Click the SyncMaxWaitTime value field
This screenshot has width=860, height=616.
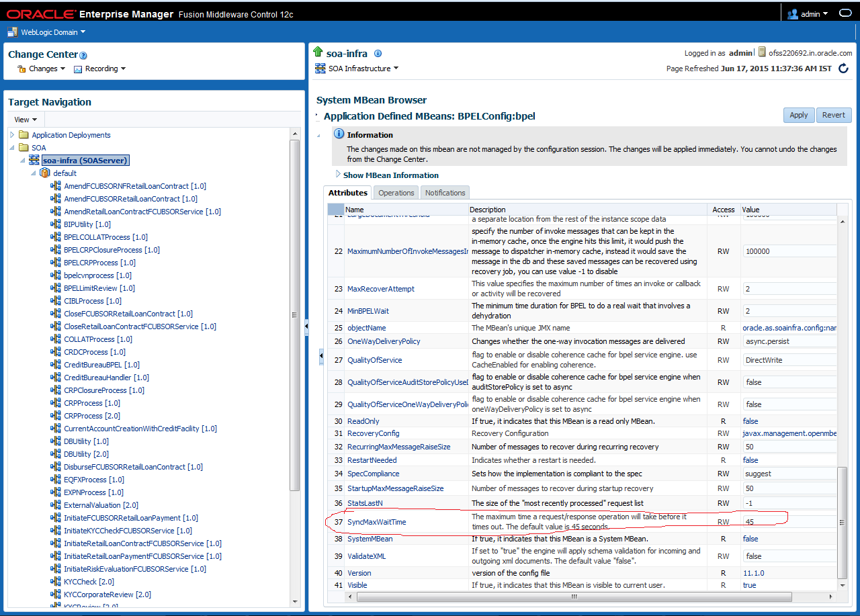coord(790,522)
